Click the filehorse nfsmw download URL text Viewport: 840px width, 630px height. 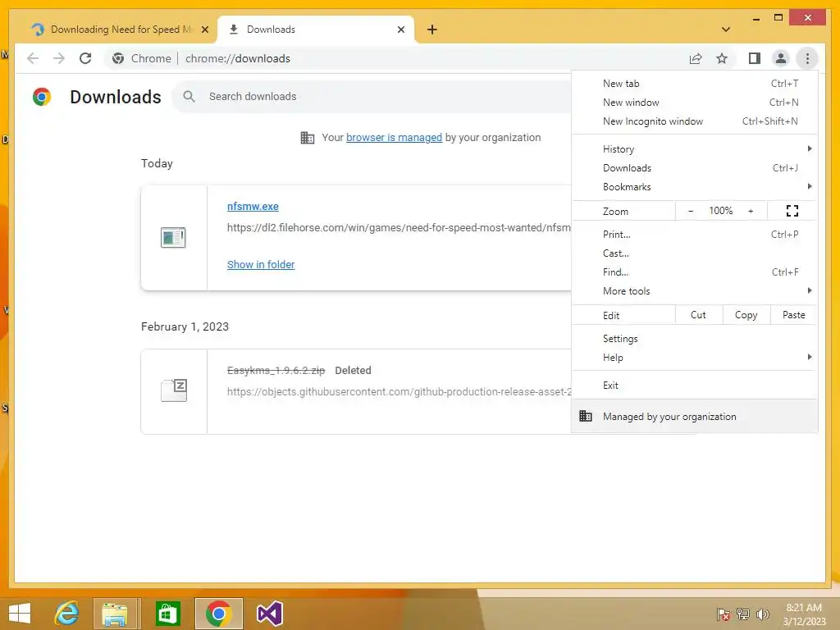click(399, 228)
